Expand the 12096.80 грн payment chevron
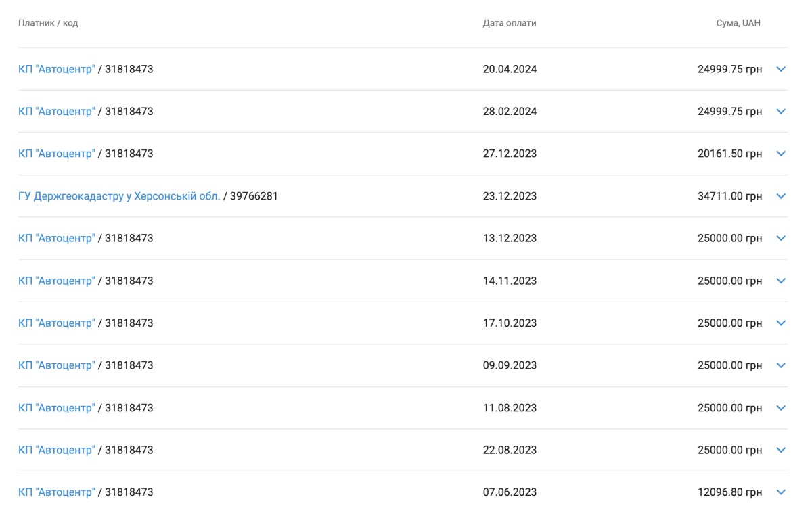This screenshot has height=531, width=812. 781,492
